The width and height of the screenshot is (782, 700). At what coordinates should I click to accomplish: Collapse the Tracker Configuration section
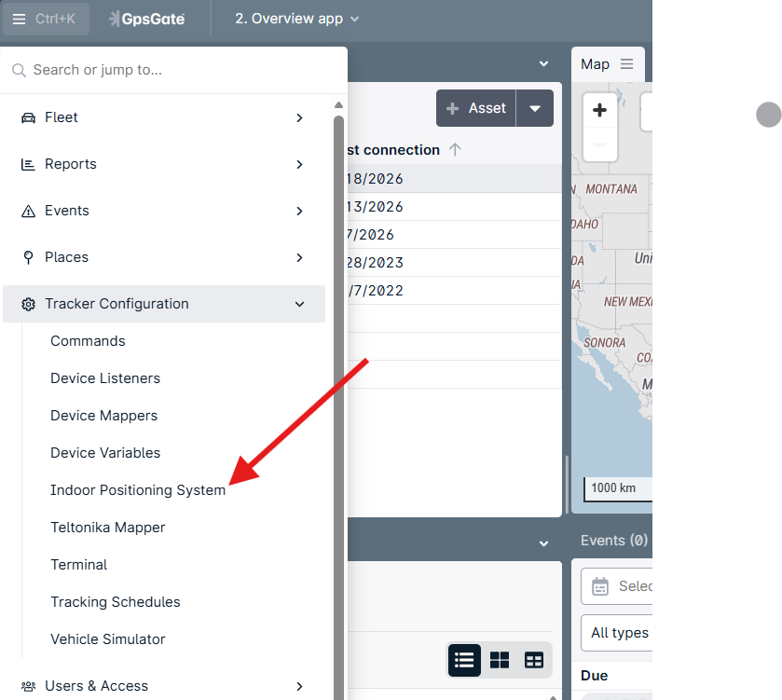(x=164, y=304)
